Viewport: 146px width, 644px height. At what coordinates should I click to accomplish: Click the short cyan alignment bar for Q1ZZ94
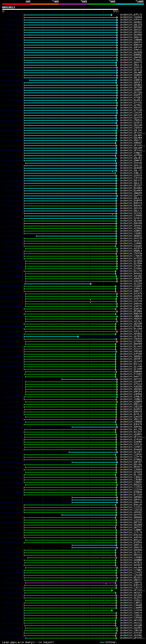(x=58, y=284)
